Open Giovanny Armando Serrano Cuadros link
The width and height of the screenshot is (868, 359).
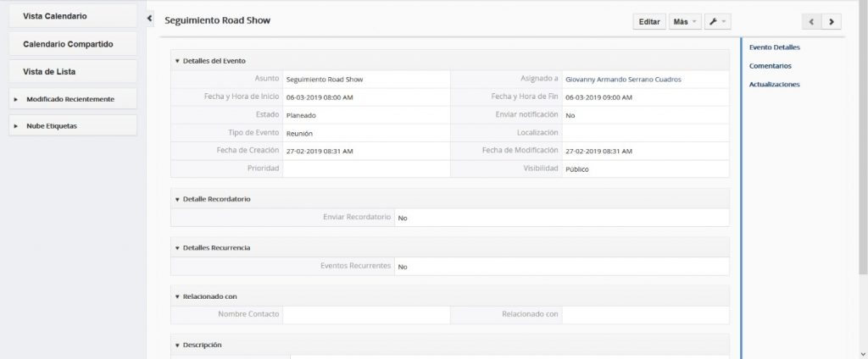click(x=623, y=79)
